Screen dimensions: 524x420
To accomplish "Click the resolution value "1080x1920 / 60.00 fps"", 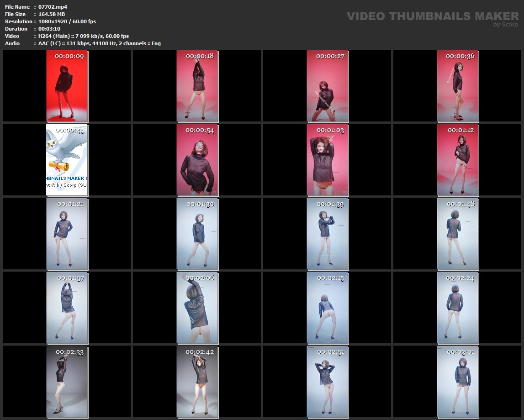I will (x=67, y=21).
